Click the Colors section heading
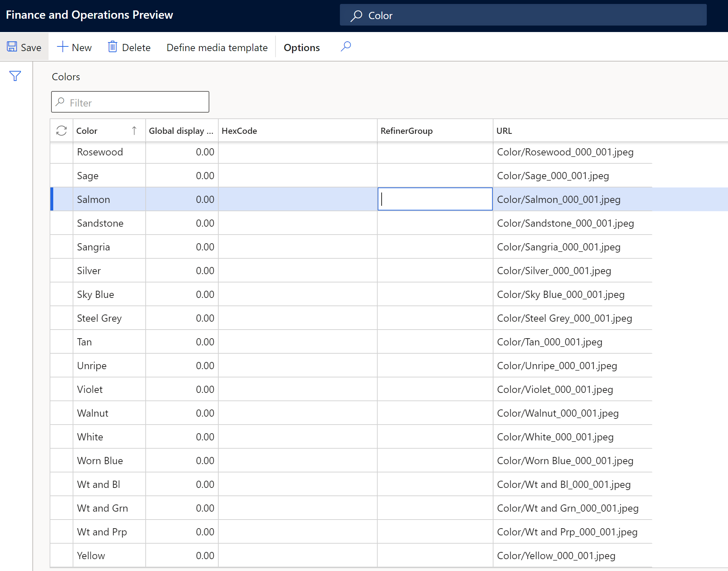Image resolution: width=728 pixels, height=571 pixels. pos(64,76)
